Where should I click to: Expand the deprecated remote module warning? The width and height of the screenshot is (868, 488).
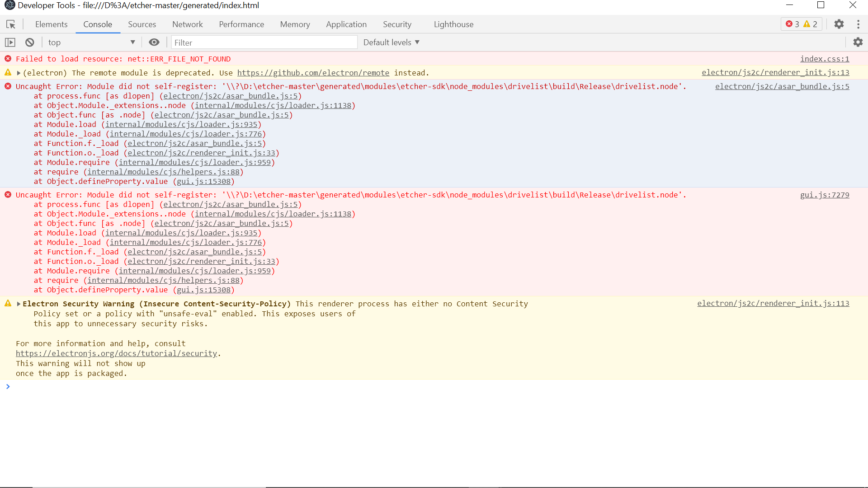coord(19,73)
